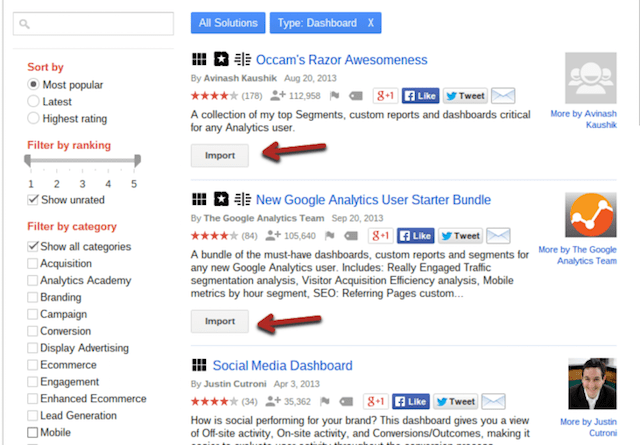This screenshot has width=640, height=445.
Task: Import Occam's Razor Awesomeness
Action: (220, 156)
